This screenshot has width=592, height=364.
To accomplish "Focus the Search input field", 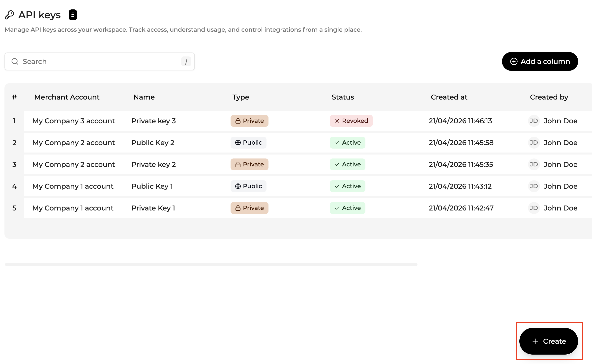I will (99, 61).
